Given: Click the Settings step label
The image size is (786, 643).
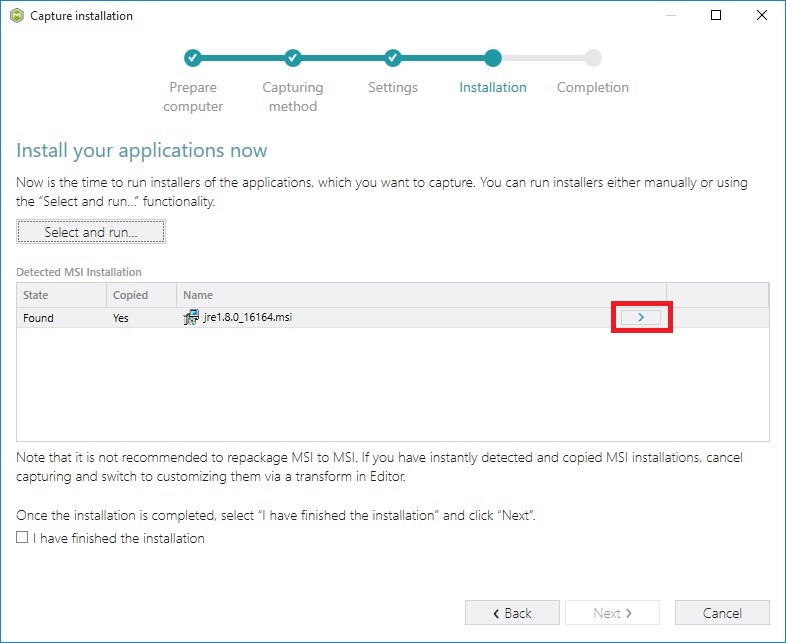Looking at the screenshot, I should (392, 87).
